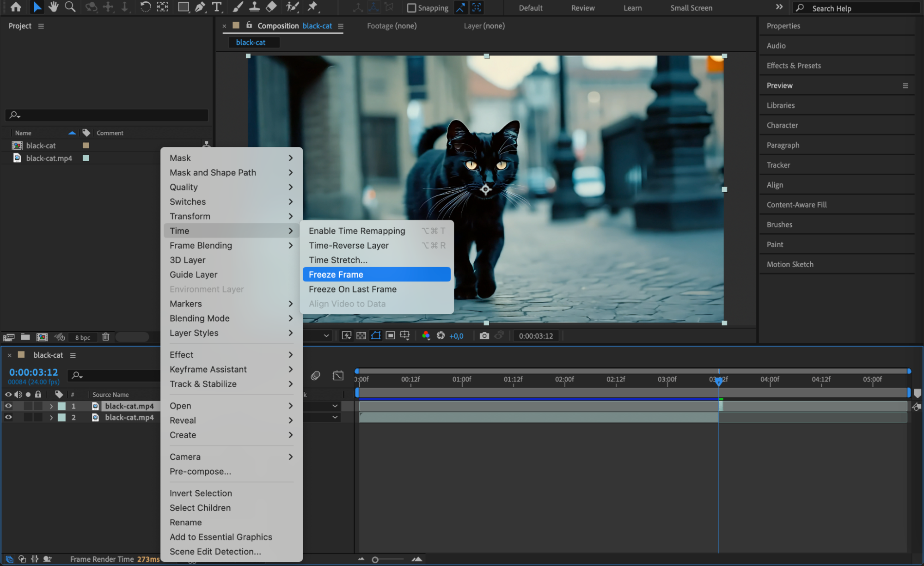Open the workspace overflow chevrons menu
The width and height of the screenshot is (924, 566).
point(779,7)
